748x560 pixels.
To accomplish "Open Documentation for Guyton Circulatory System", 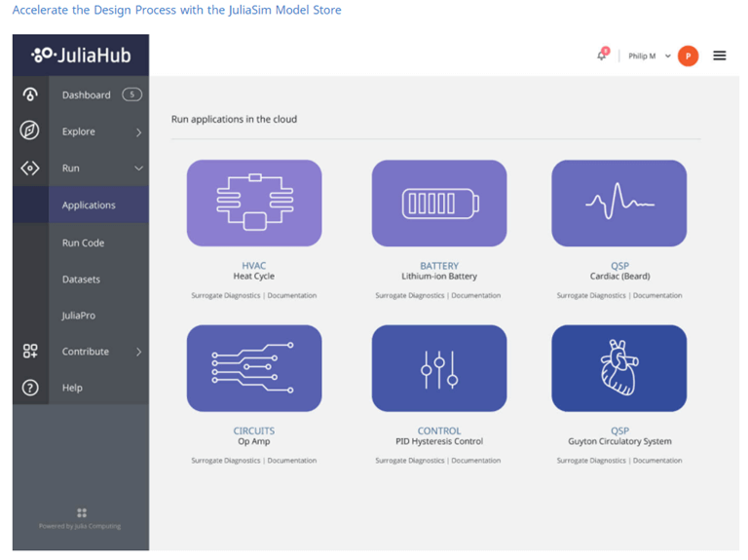I will [x=657, y=461].
